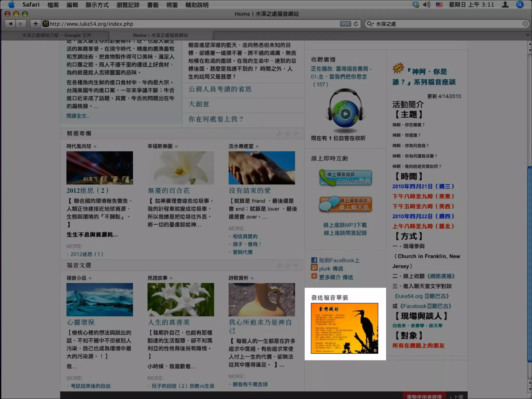Click the RSS feed button in address bar
This screenshot has height=399, width=532.
click(x=345, y=24)
